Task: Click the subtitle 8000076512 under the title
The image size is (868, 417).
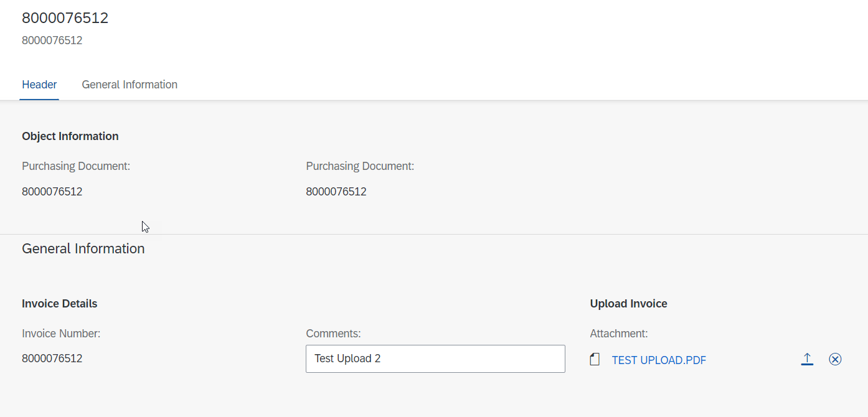Action: tap(52, 40)
